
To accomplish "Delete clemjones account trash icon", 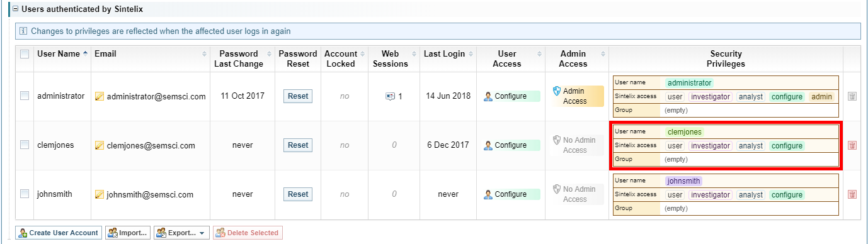I will tap(852, 145).
